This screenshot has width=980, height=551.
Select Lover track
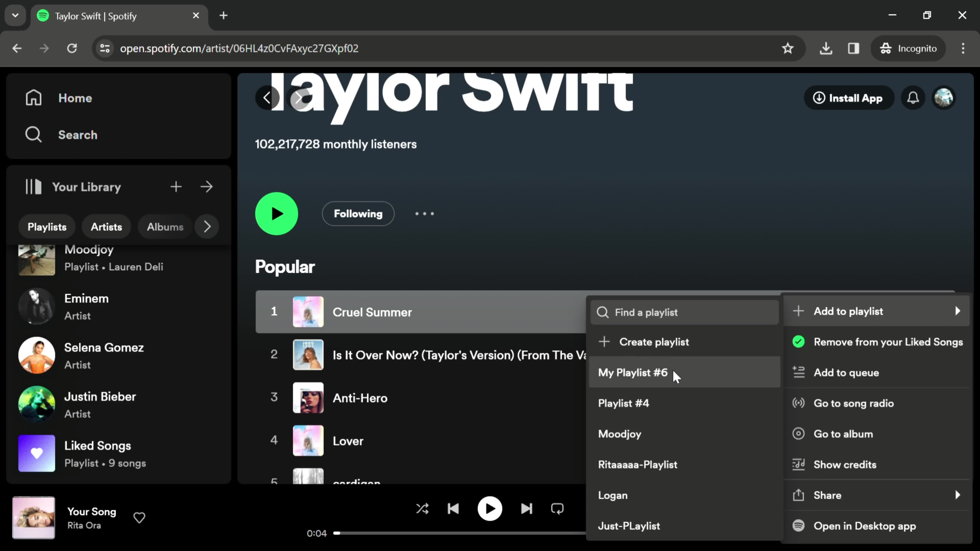[420, 441]
